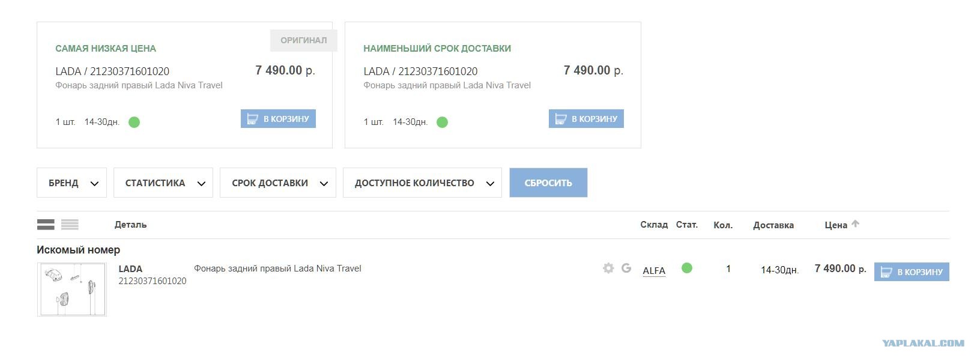Click the Стат. column header
This screenshot has height=361, width=980.
pyautogui.click(x=687, y=224)
